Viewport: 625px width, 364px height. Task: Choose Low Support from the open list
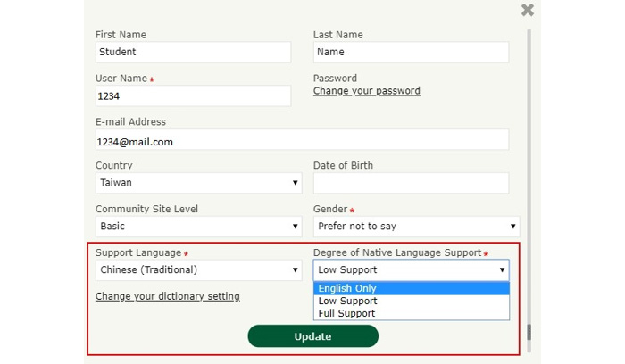[411, 301]
